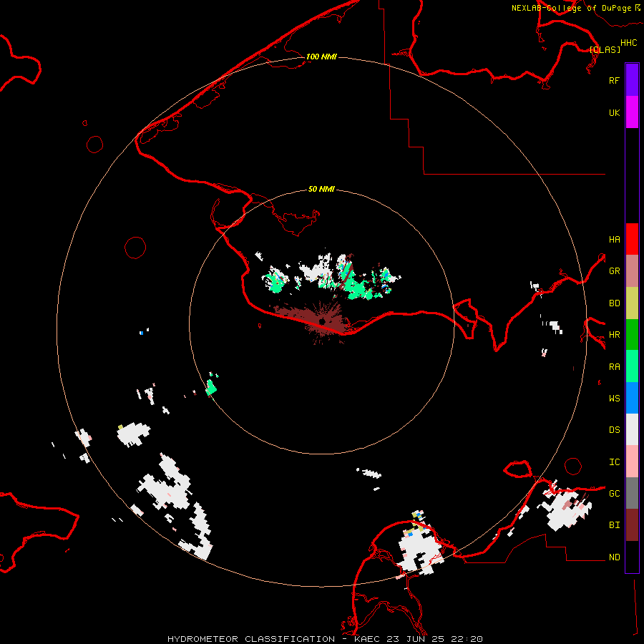
Task: Click the DS white legend swatch
Action: tap(632, 429)
